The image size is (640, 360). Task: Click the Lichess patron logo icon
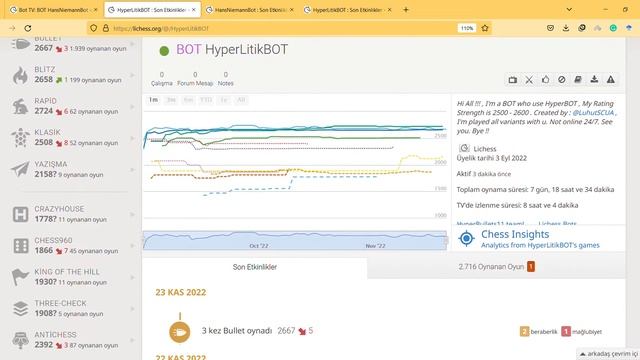coord(464,149)
